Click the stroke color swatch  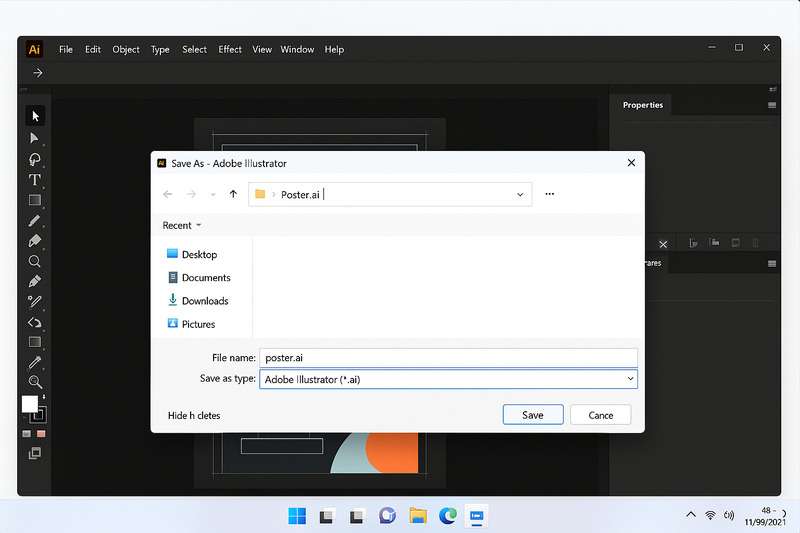38,415
